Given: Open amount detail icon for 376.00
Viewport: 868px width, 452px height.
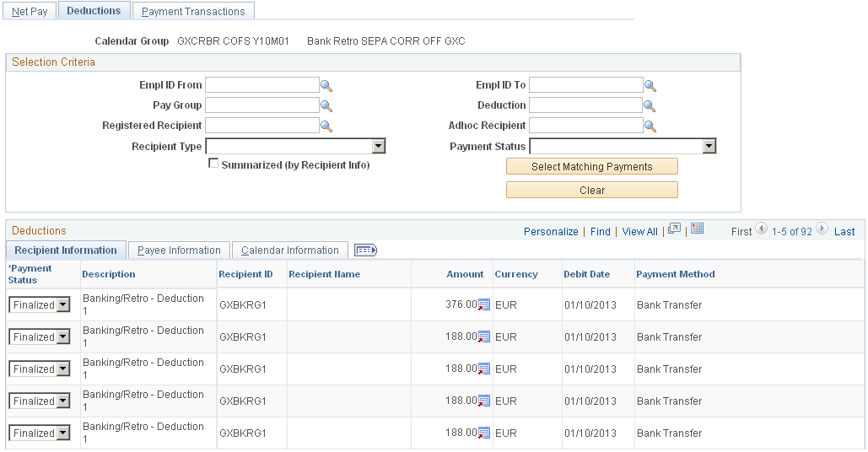Looking at the screenshot, I should [x=484, y=304].
